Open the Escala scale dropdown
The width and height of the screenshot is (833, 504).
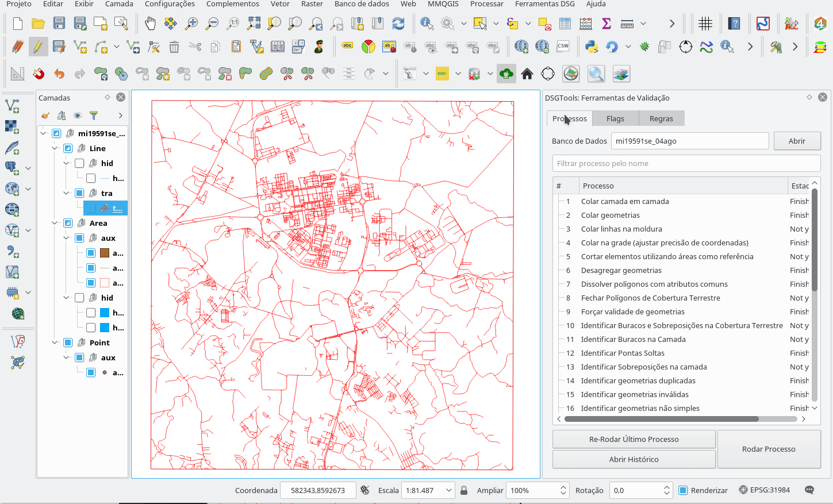(x=448, y=490)
